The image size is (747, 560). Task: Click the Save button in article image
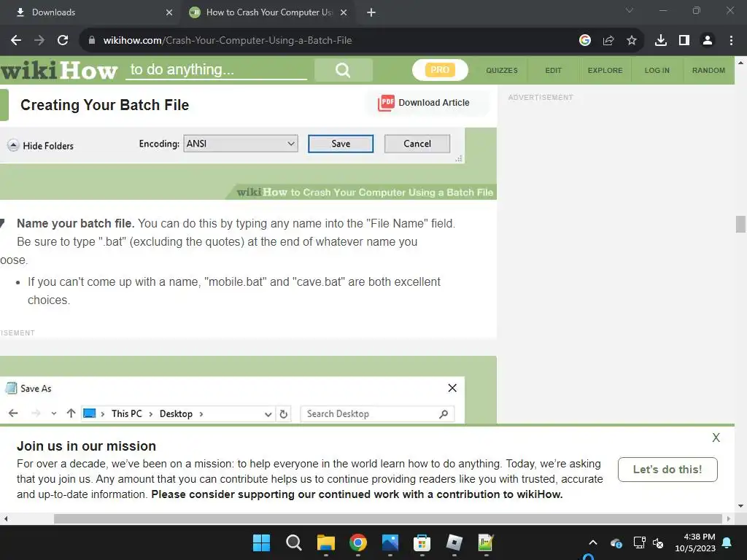[x=341, y=144]
